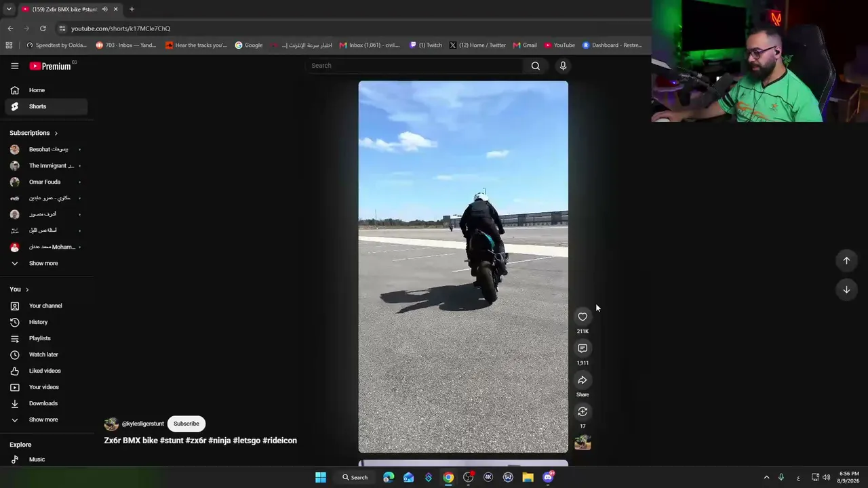Open The Immigrant subscription channel

[x=46, y=165]
